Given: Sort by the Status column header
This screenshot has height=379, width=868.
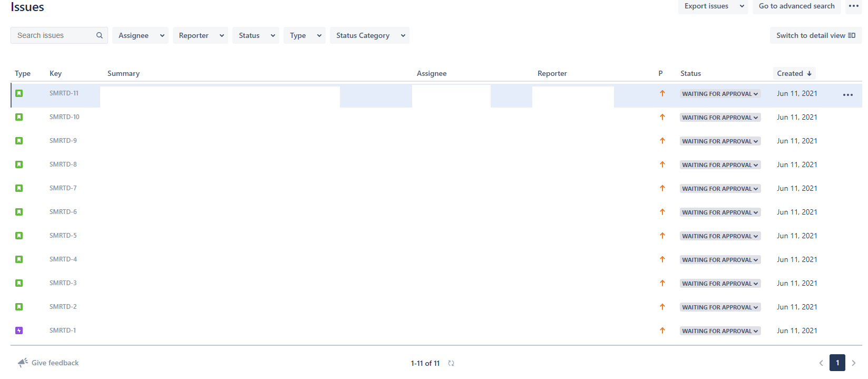Looking at the screenshot, I should 690,73.
